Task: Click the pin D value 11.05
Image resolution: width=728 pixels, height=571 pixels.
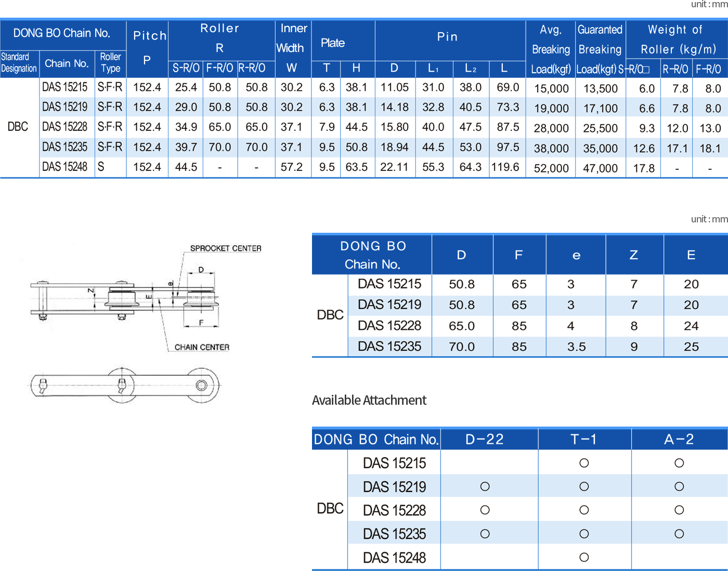Action: pos(395,87)
